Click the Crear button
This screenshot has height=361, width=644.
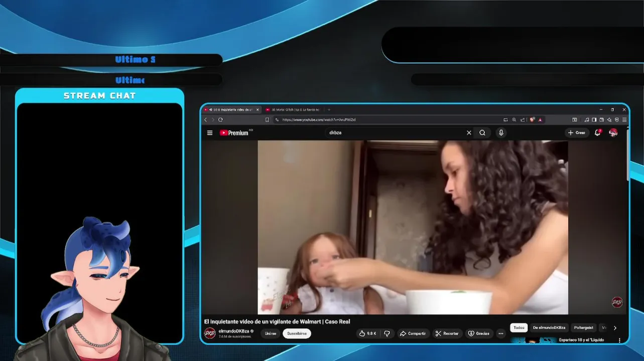[x=577, y=133]
